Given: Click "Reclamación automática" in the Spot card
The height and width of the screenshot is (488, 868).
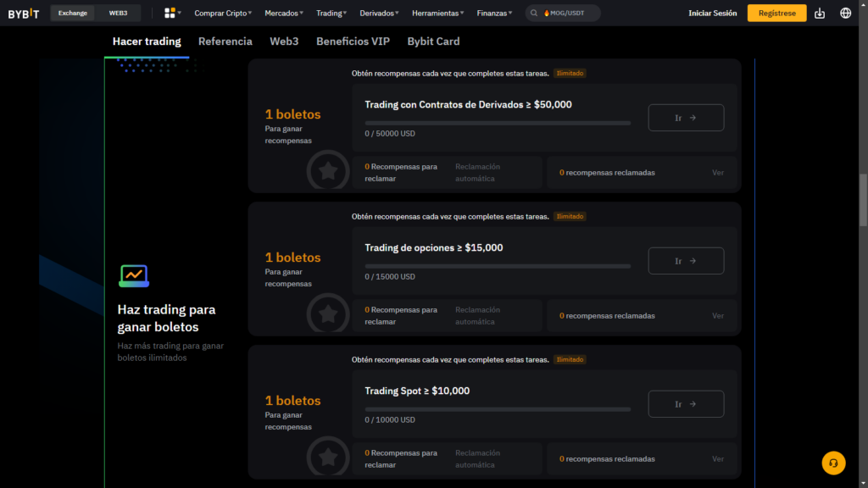Looking at the screenshot, I should coord(478,458).
